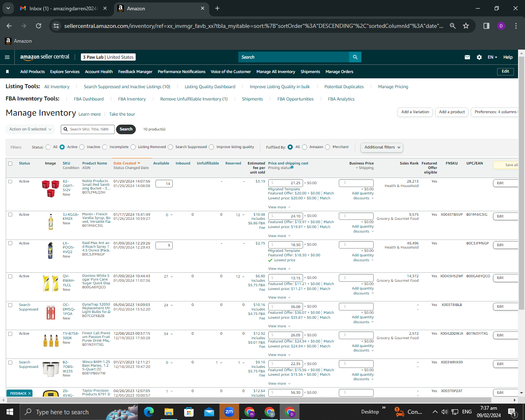The height and width of the screenshot is (420, 525).
Task: Open the Listing Quality Dashboard link
Action: [x=210, y=87]
